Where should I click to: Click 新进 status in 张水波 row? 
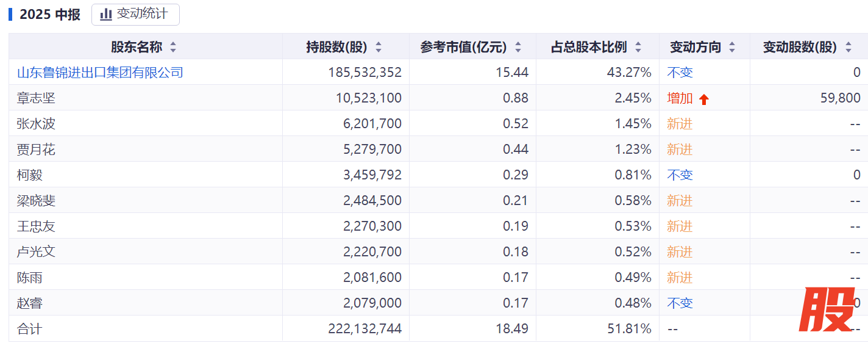[680, 124]
